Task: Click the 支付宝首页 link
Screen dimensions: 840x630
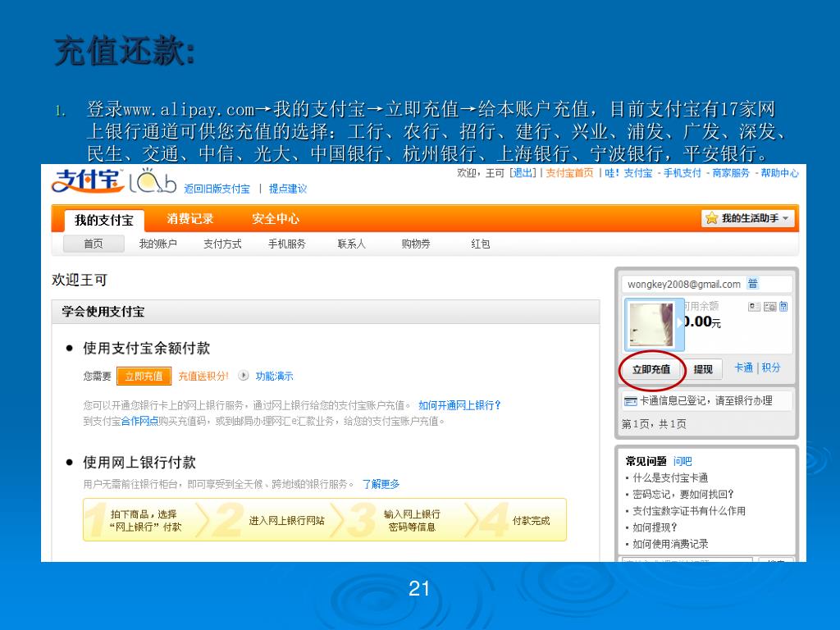Action: coord(569,172)
